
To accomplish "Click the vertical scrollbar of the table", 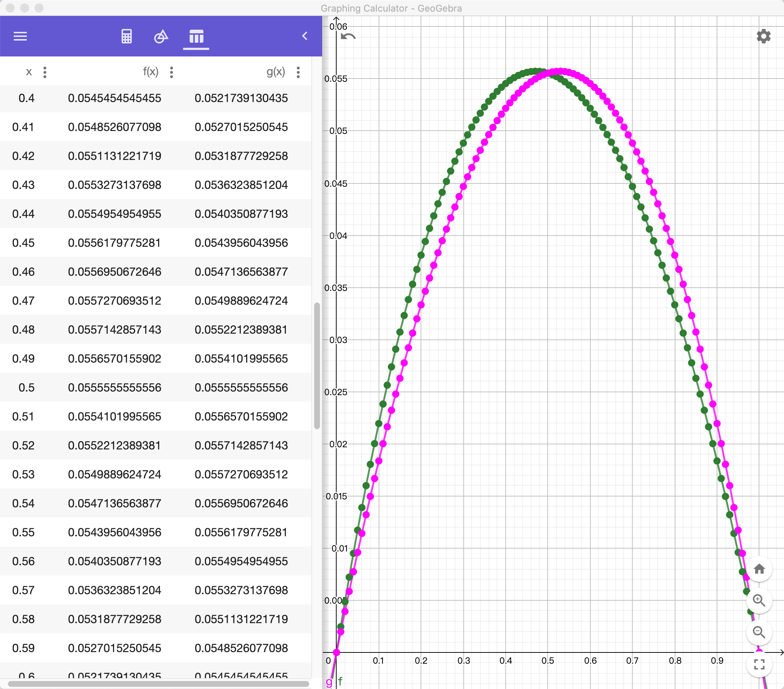I will [x=317, y=366].
